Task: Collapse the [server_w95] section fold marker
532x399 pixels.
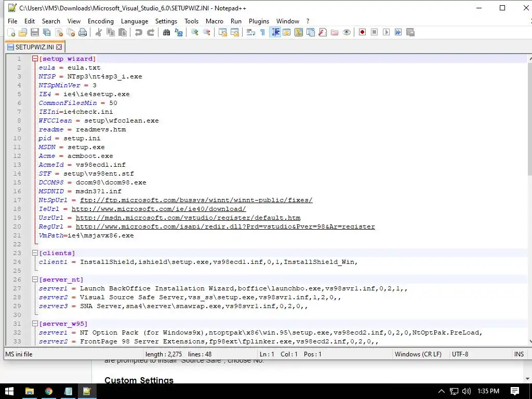Action: pos(35,323)
